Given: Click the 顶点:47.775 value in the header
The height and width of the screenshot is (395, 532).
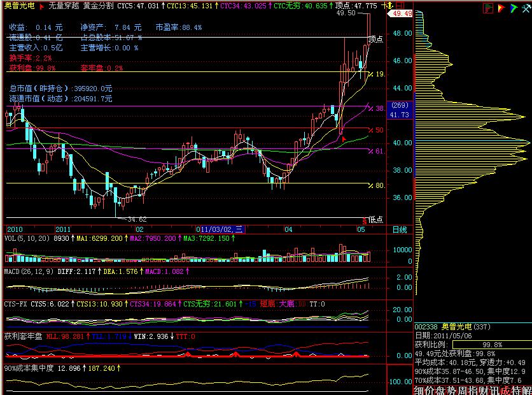Looking at the screenshot, I should 356,6.
